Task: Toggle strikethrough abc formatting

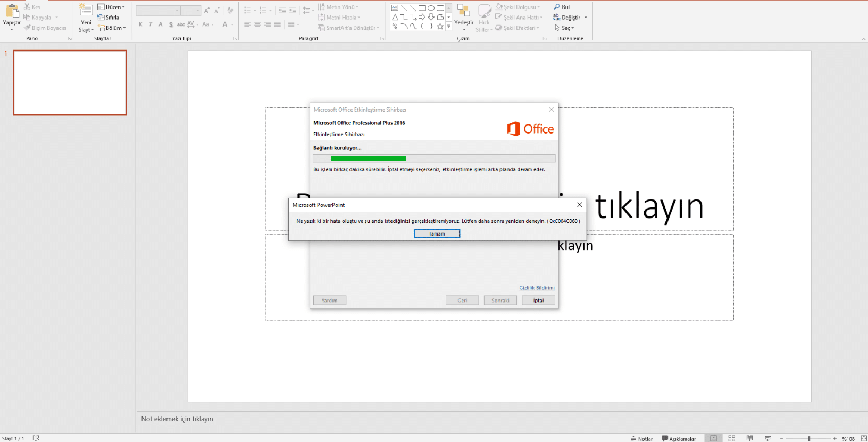Action: click(x=181, y=24)
